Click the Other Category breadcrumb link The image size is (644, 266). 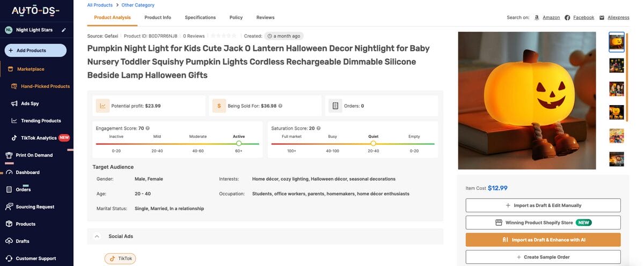(138, 5)
